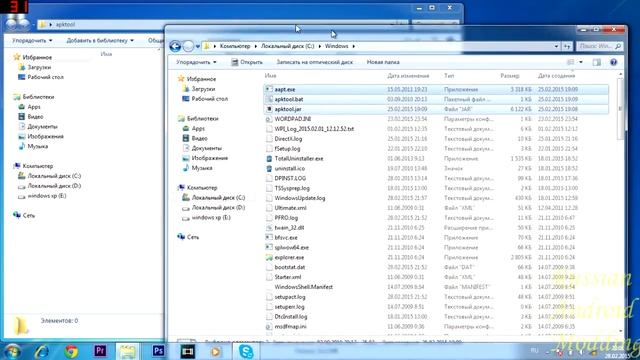Sort by the Дата создания column header
Image resolution: width=640 pixels, height=360 pixels.
coord(556,76)
